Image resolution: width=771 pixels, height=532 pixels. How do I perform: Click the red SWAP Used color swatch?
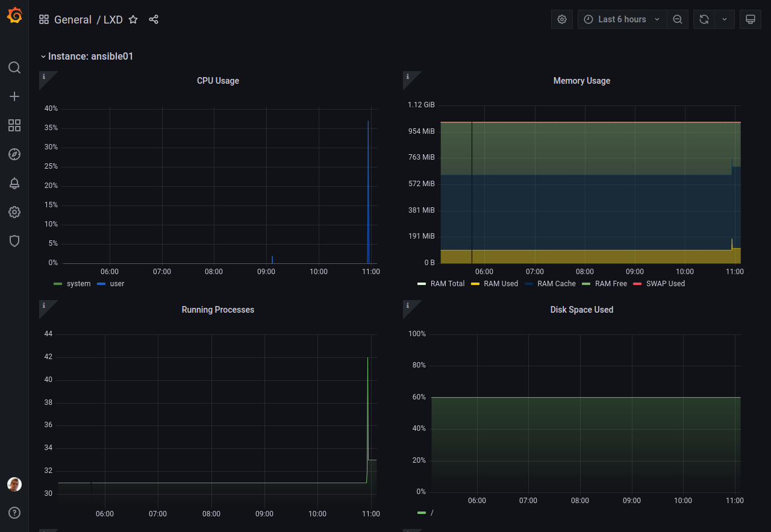tap(637, 284)
